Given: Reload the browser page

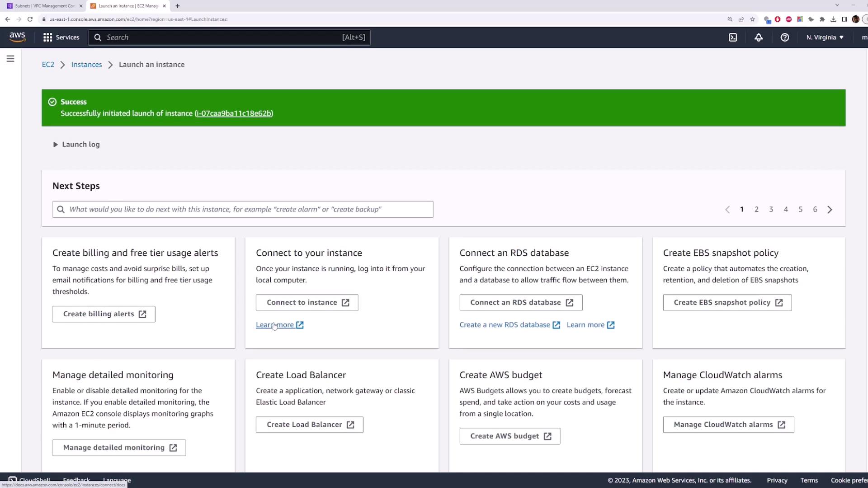Looking at the screenshot, I should pos(30,19).
